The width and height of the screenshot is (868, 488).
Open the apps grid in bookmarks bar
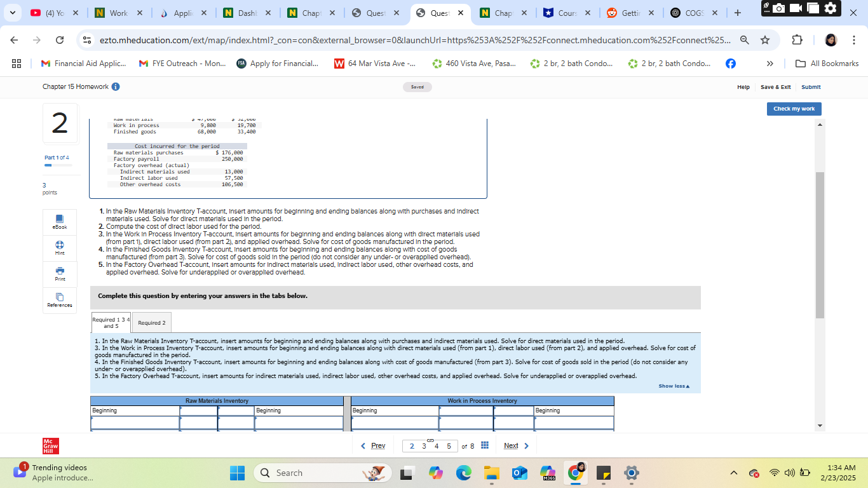pyautogui.click(x=17, y=64)
